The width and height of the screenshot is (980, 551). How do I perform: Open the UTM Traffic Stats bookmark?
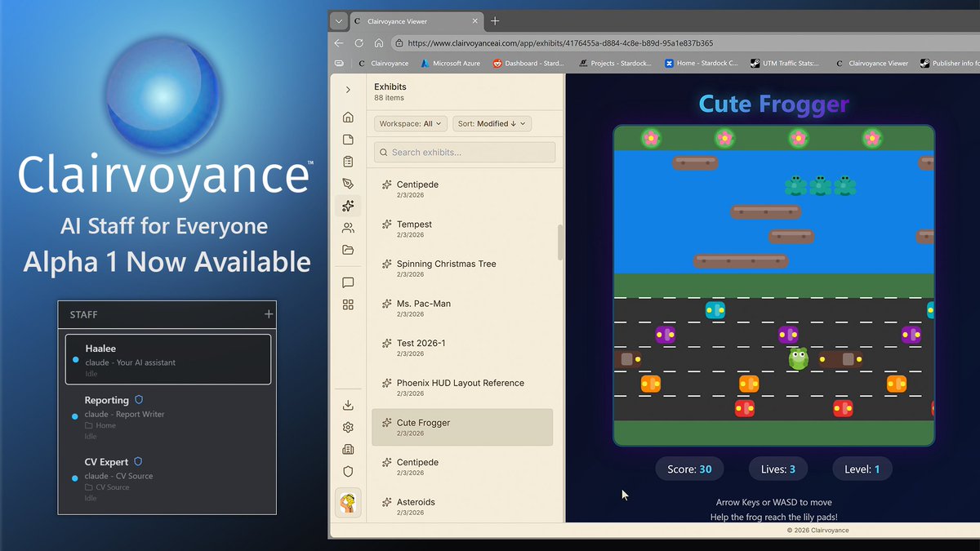click(x=786, y=63)
